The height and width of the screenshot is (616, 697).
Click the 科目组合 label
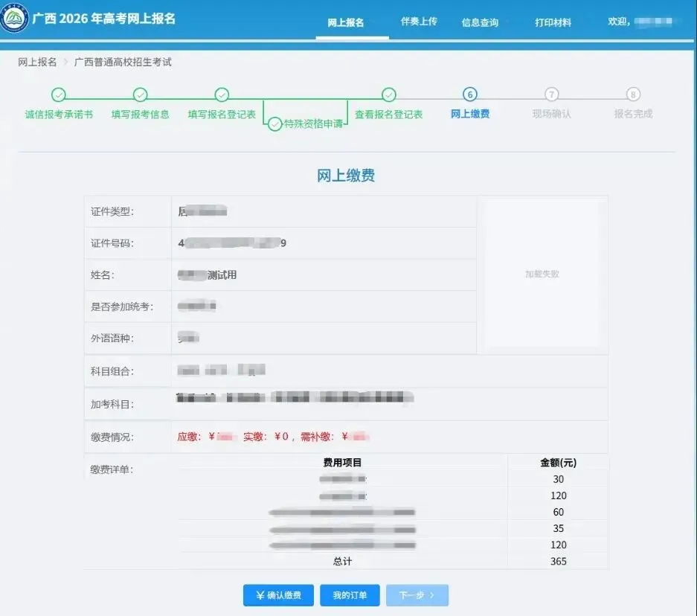coord(112,371)
